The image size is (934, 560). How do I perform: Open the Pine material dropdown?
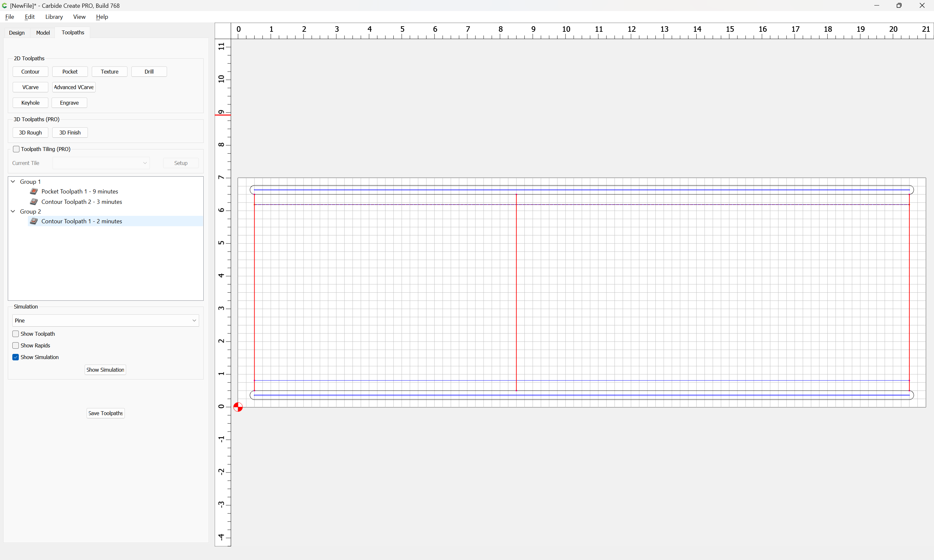pos(106,321)
